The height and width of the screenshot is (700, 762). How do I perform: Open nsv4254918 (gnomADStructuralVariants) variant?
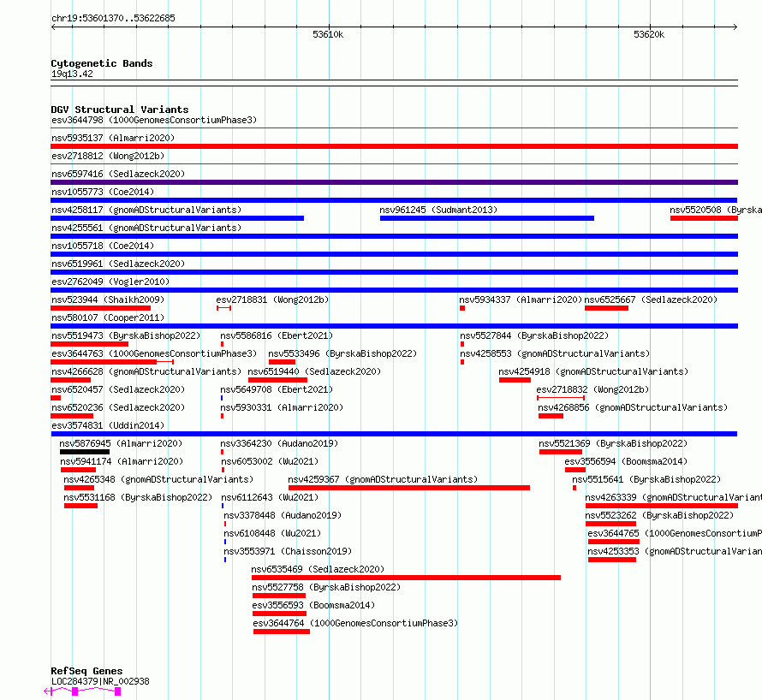pos(593,371)
